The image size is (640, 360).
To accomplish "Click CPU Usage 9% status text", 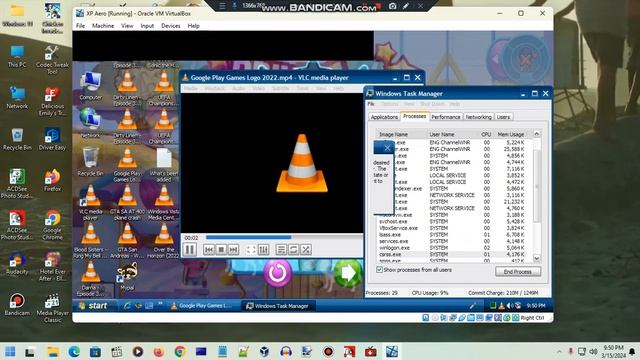I will point(430,293).
